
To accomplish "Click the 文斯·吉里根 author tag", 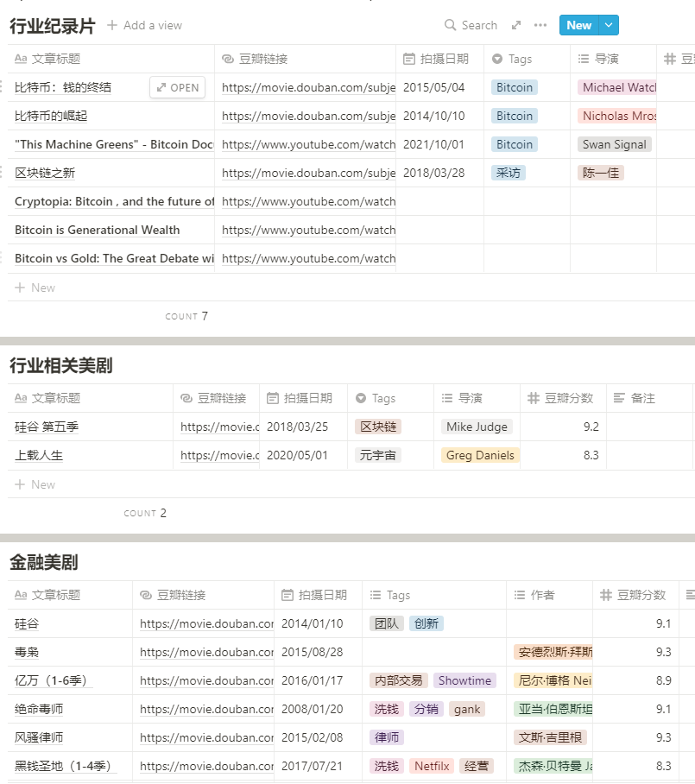I will tap(550, 737).
